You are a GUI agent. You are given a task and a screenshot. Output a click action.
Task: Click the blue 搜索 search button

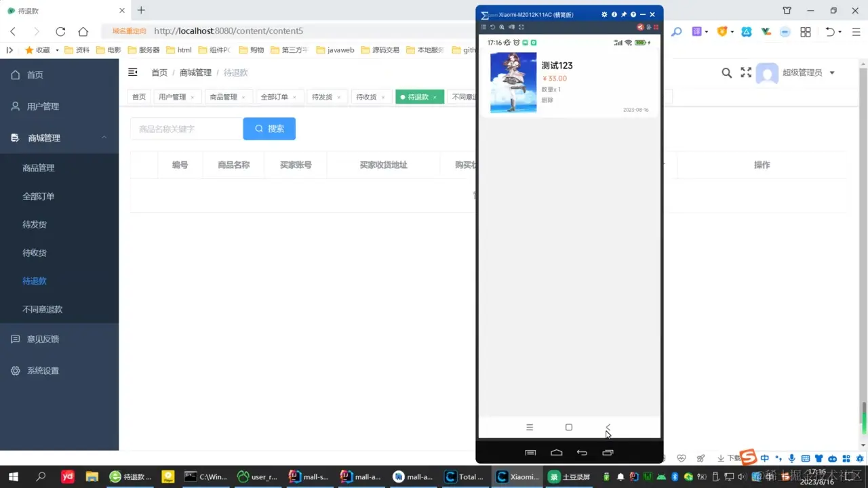point(269,129)
